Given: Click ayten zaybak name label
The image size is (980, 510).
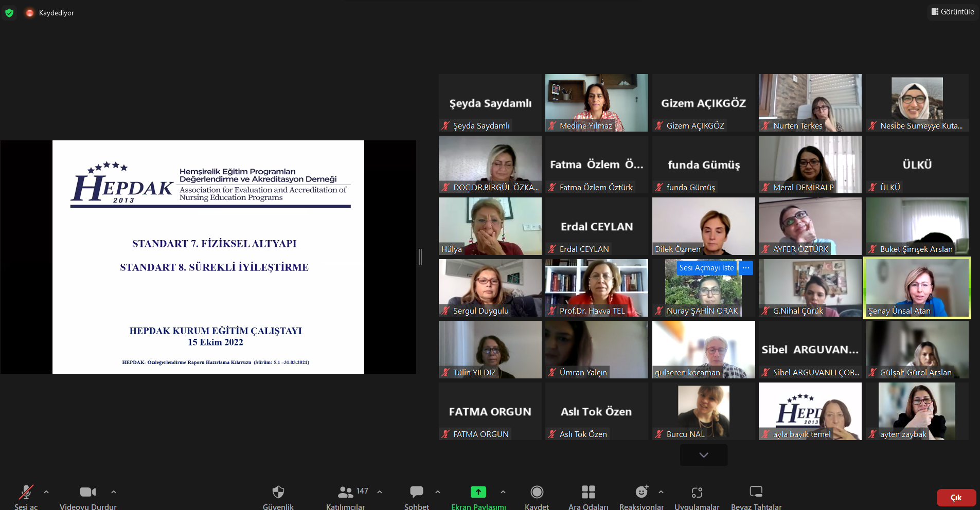Looking at the screenshot, I should [x=903, y=434].
